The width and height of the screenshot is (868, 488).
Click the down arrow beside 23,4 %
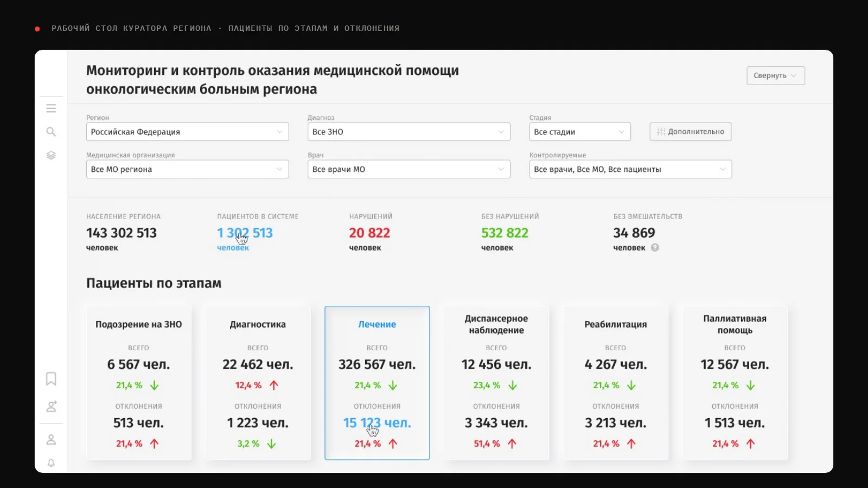coord(513,386)
